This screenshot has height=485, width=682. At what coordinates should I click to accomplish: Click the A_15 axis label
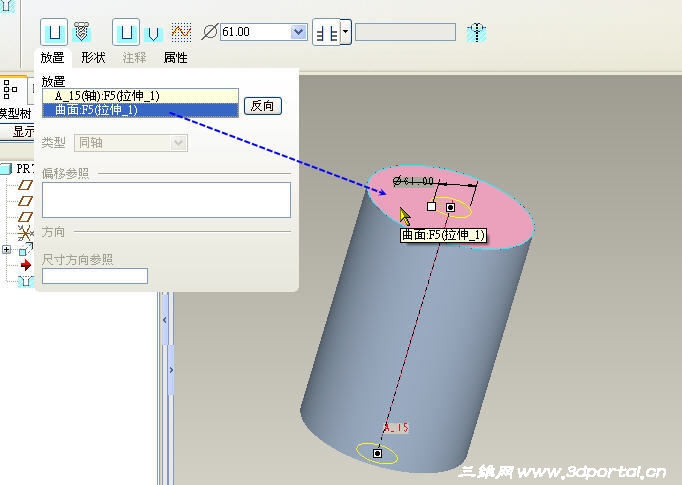point(396,427)
